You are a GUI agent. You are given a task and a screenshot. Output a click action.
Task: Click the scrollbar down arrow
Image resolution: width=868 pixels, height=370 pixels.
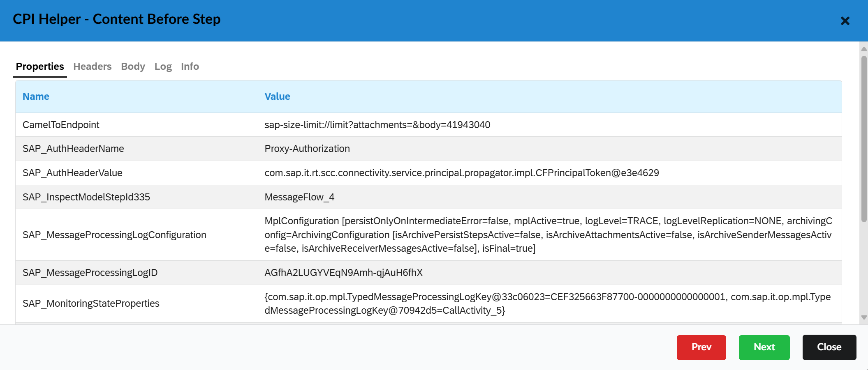[864, 317]
